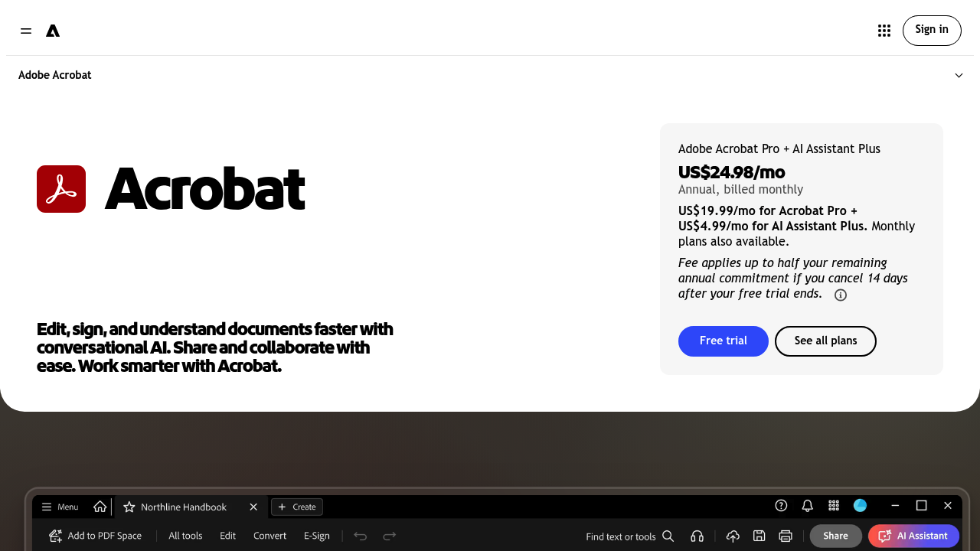Click the blue profile avatar
This screenshot has height=551, width=980.
(860, 506)
